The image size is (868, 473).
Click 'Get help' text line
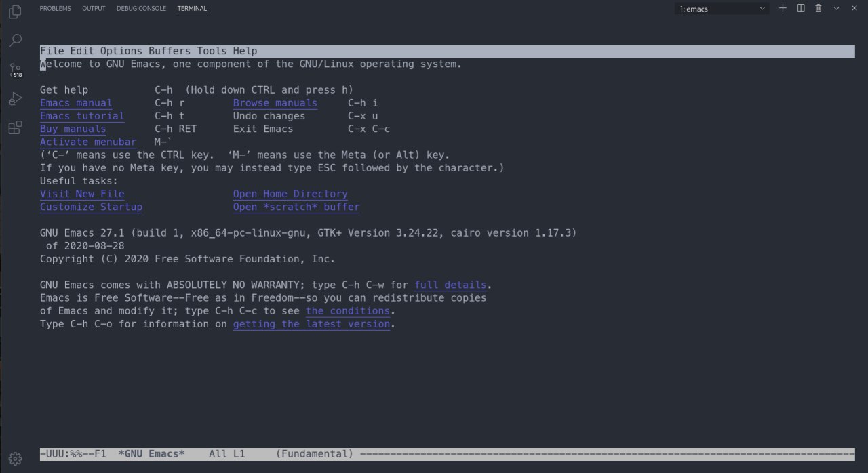pos(64,90)
